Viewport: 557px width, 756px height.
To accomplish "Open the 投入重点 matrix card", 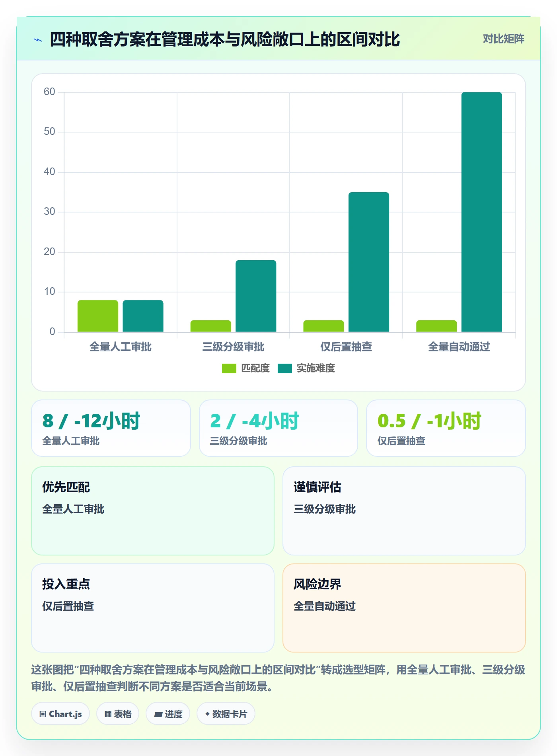I will coord(153,608).
